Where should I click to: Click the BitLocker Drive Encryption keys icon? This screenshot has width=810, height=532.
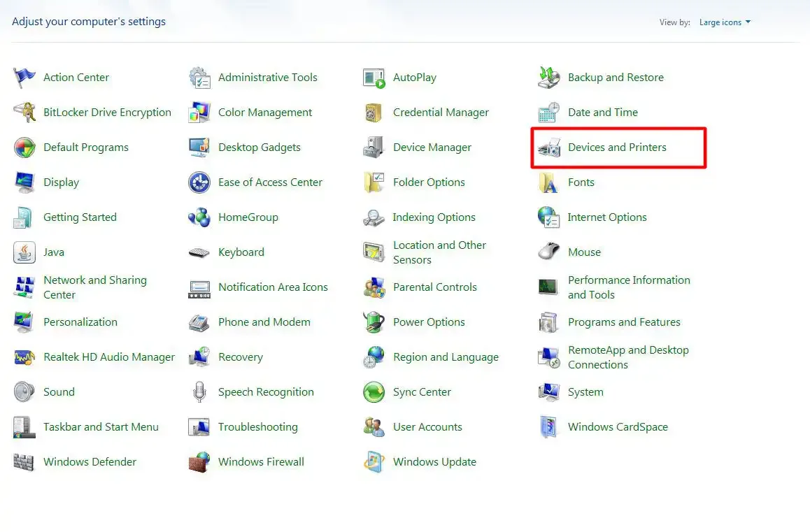24,113
